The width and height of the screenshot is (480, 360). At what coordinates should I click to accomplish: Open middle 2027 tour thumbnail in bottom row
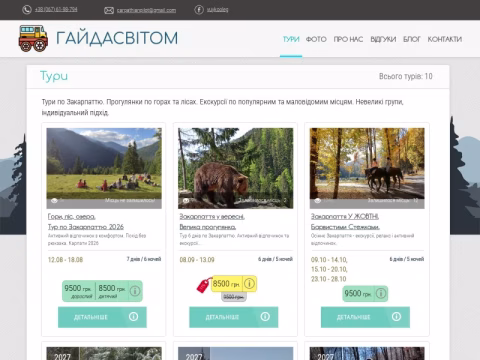click(236, 353)
